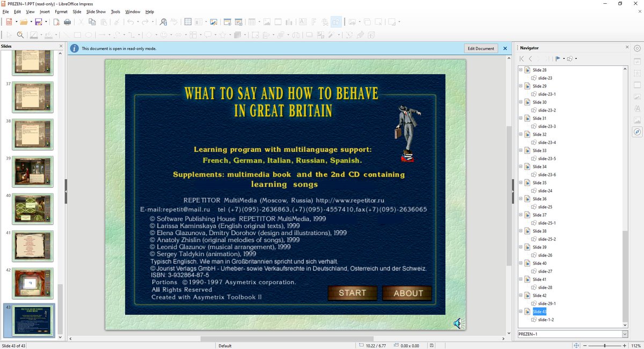Open the Tools menu
This screenshot has width=644, height=349.
click(x=115, y=11)
